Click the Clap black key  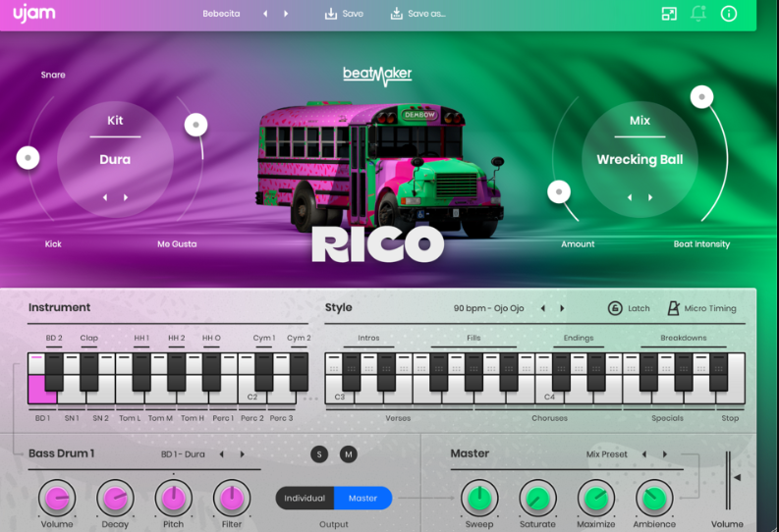pos(89,372)
